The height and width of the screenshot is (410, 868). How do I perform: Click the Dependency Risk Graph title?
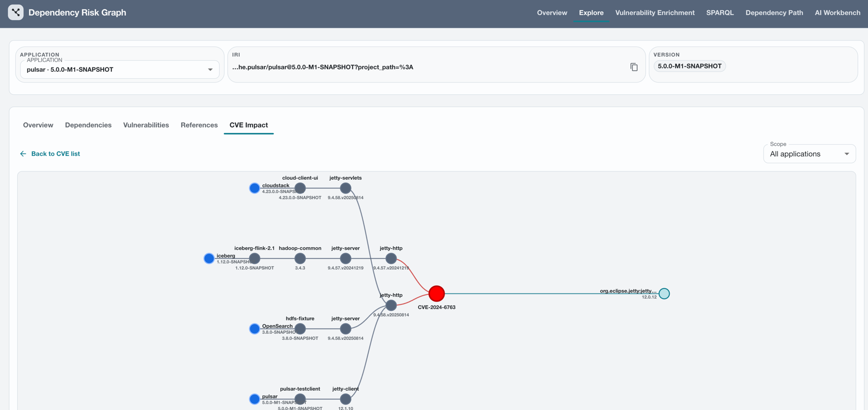point(77,13)
